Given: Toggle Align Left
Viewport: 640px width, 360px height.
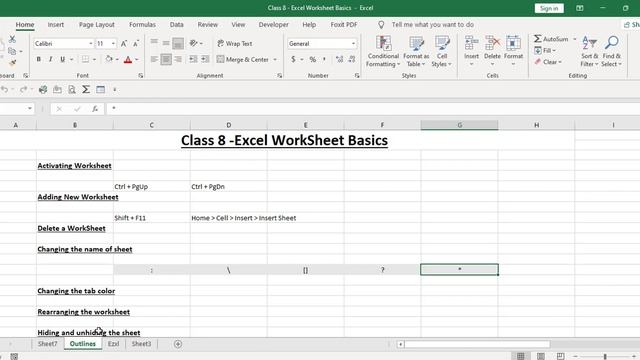Looking at the screenshot, I should tap(154, 60).
